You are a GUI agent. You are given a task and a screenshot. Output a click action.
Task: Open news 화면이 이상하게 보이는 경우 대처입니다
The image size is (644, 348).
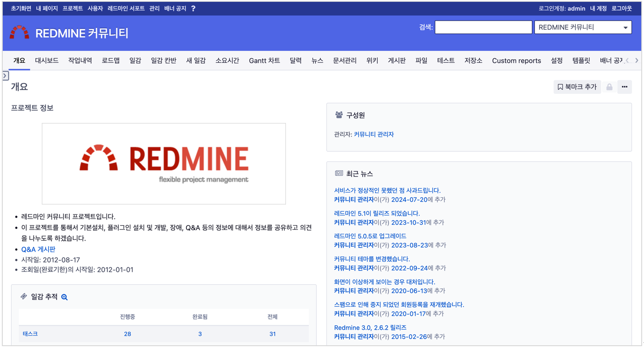tap(385, 282)
